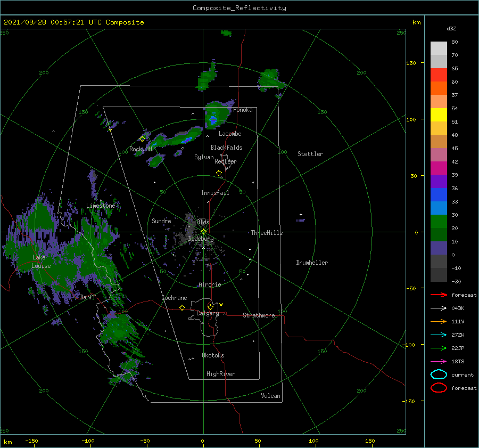Image resolution: width=479 pixels, height=448 pixels.
Task: Click the HighRiver city label
Action: click(220, 374)
